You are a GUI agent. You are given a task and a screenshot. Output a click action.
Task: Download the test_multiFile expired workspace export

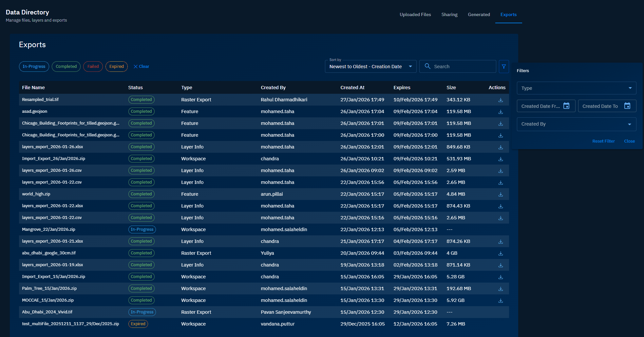coord(500,324)
